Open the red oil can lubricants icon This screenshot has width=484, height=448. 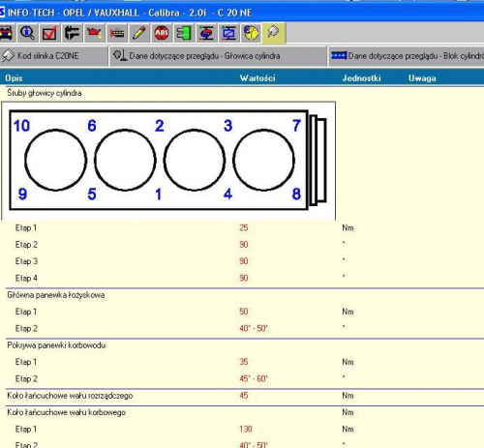94,33
